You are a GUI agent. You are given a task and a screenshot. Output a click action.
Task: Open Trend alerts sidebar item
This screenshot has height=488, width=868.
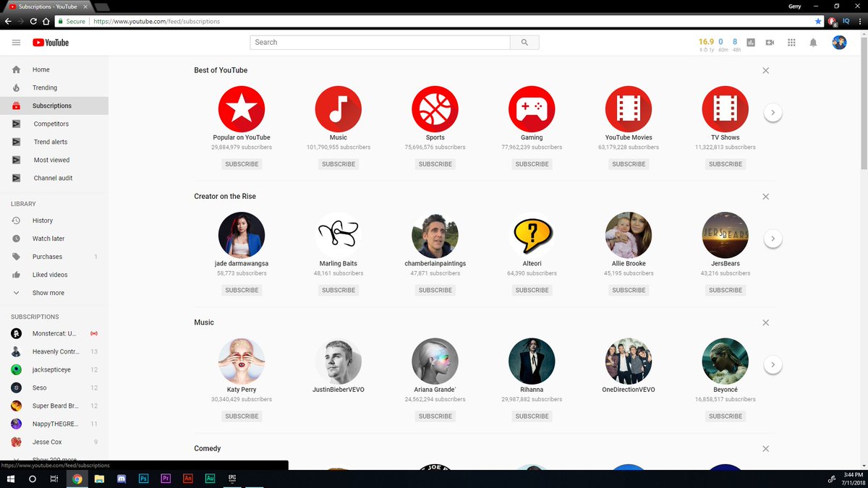[54, 142]
